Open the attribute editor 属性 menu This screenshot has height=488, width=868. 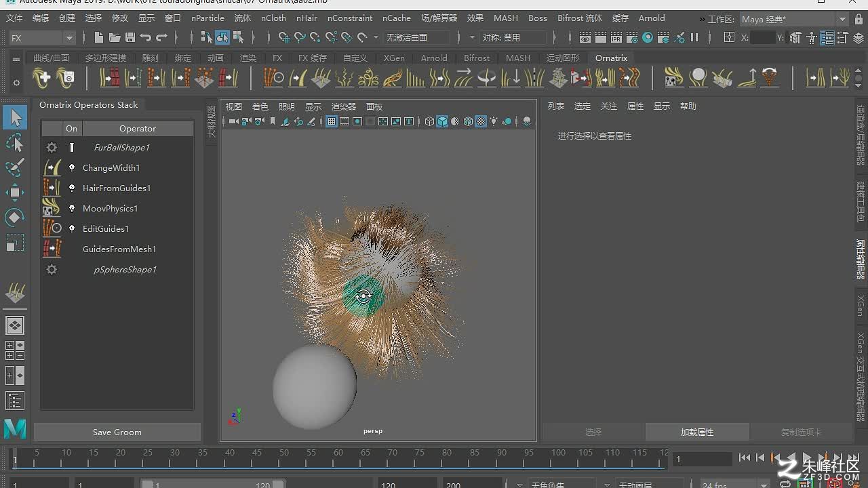coord(635,106)
